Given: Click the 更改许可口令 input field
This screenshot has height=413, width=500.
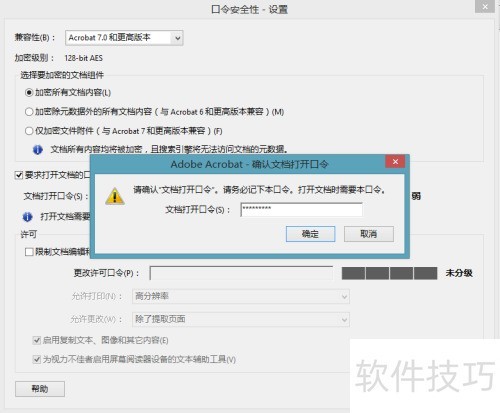Looking at the screenshot, I should (241, 273).
